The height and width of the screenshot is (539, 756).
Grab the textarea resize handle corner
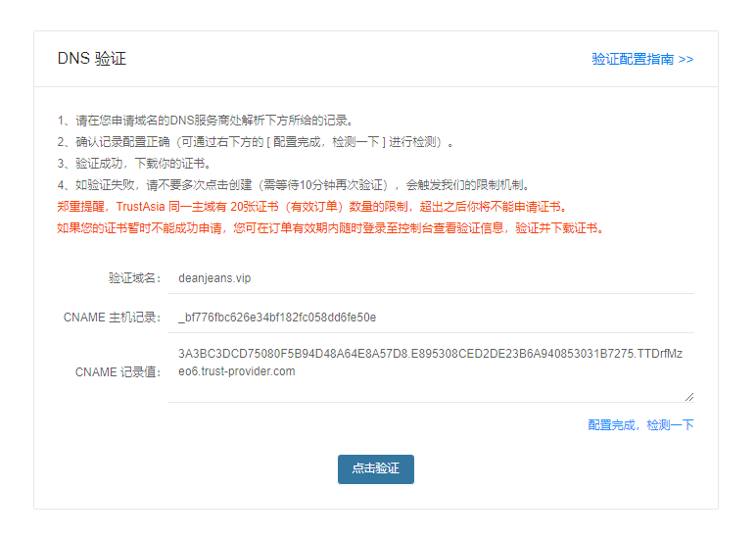coord(689,397)
